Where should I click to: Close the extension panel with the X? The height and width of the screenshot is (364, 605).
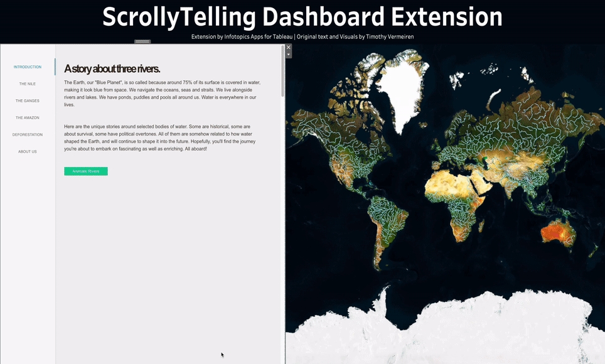289,47
